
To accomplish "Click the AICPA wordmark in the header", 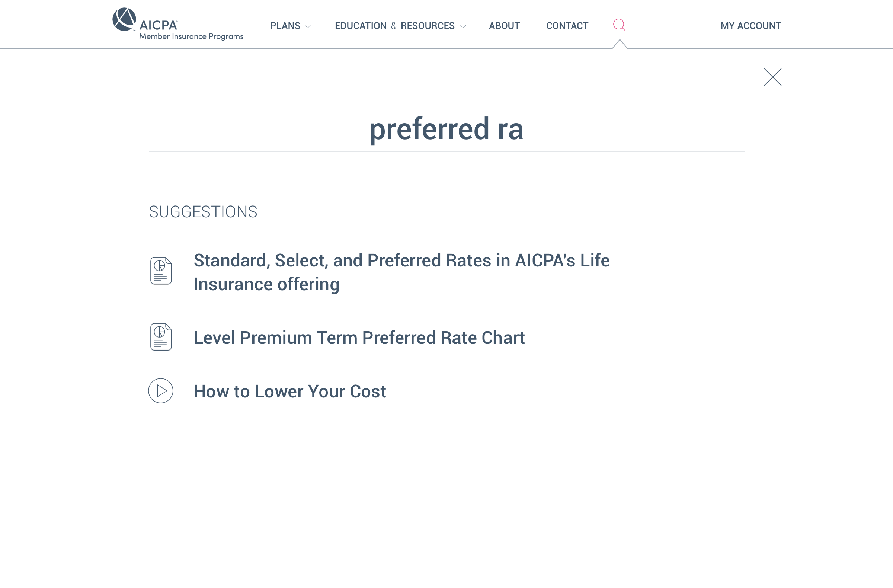I will tap(159, 25).
